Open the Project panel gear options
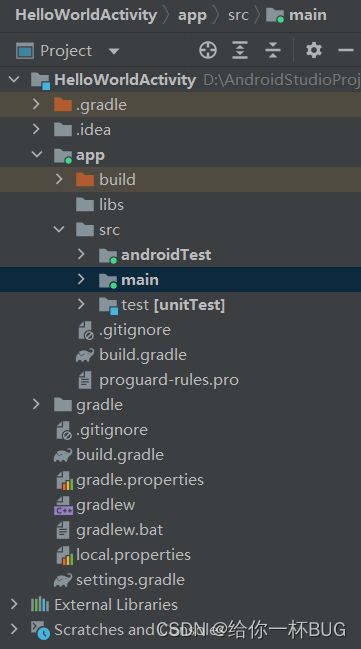Image resolution: width=361 pixels, height=649 pixels. point(314,50)
